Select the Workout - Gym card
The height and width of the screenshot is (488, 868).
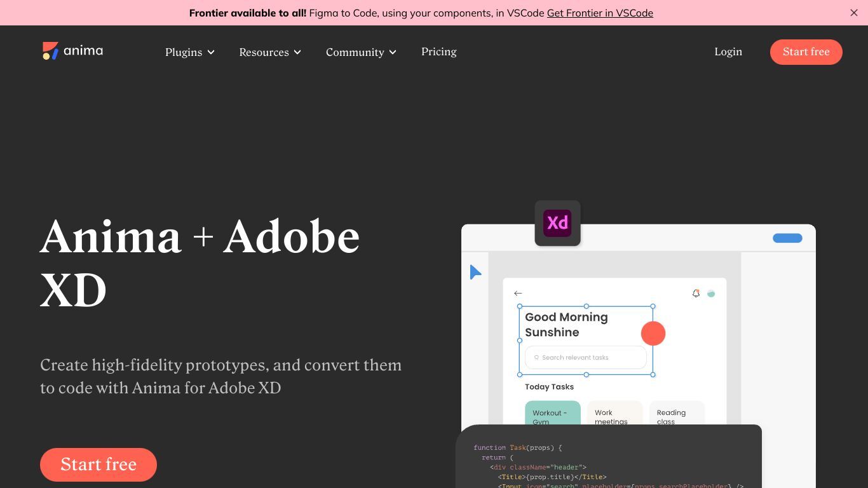coord(553,413)
